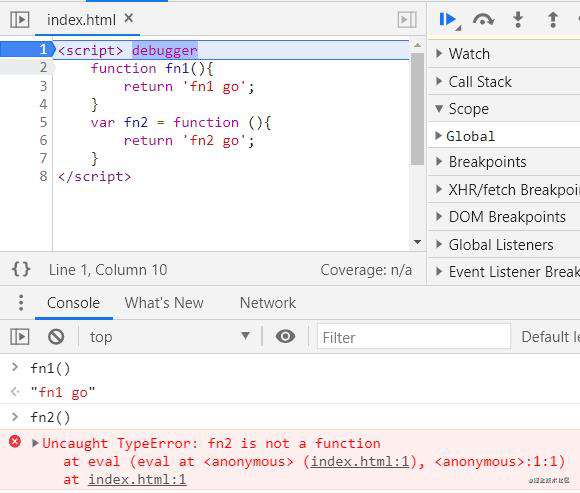Open the index.html:1 link in eval line
Screen dimensions: 580x493
360,462
